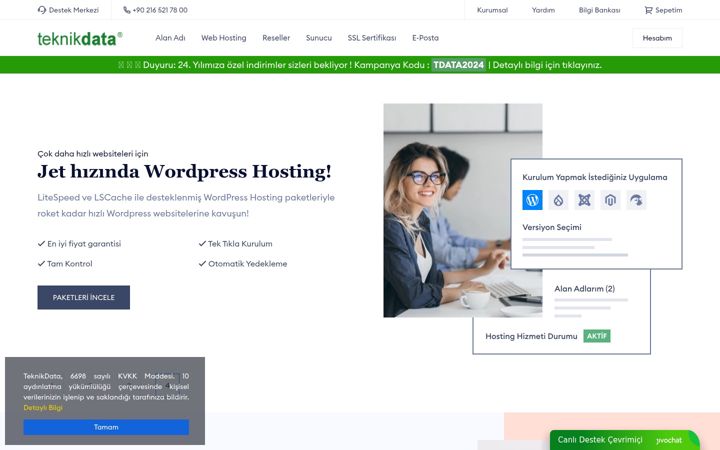Select the WordPress application icon
The image size is (720, 450).
[532, 200]
